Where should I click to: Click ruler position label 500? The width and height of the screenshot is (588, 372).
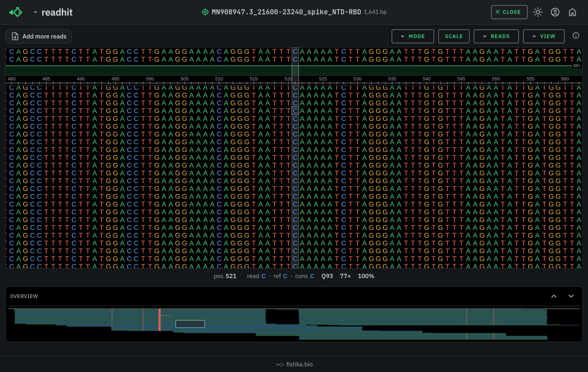coord(150,79)
